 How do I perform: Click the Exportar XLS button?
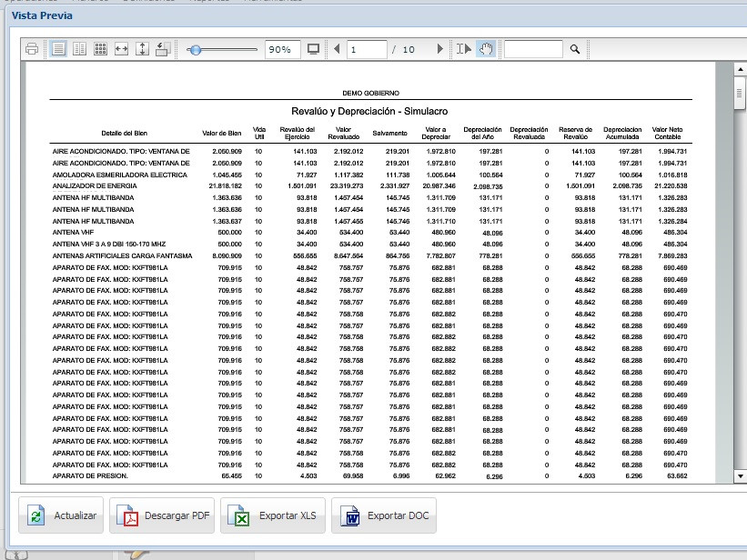[x=272, y=515]
